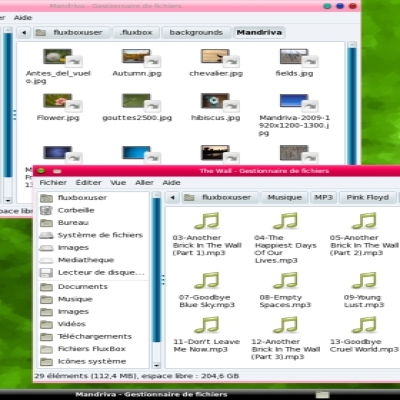Open the Éditer menu
The width and height of the screenshot is (400, 400).
88,183
